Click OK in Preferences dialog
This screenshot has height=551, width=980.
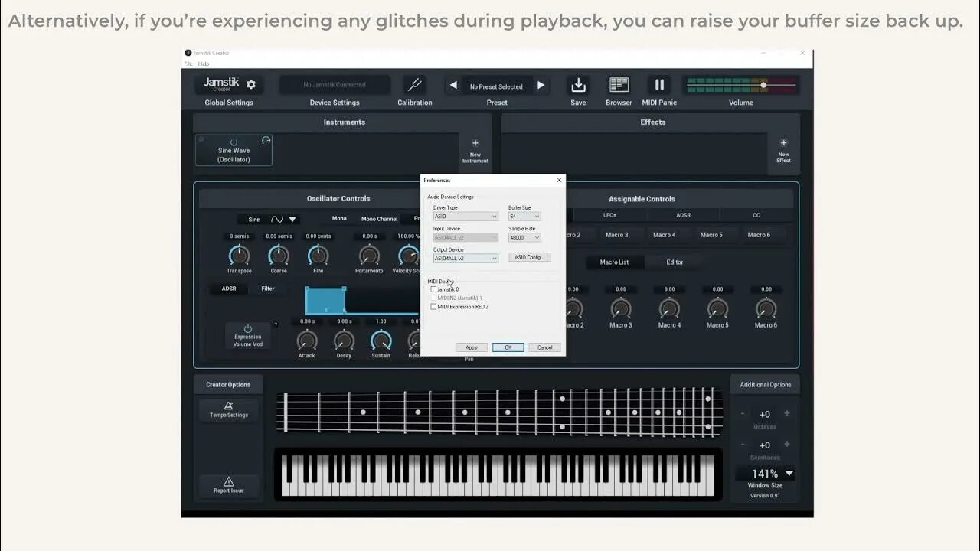508,347
